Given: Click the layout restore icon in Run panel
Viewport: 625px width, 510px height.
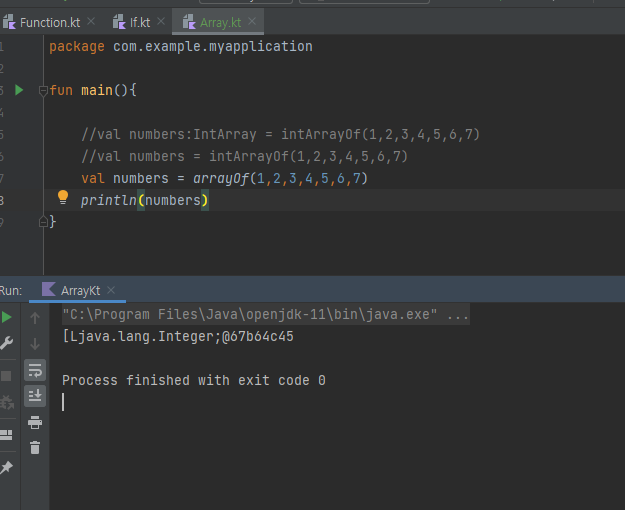Looking at the screenshot, I should click(x=6, y=435).
